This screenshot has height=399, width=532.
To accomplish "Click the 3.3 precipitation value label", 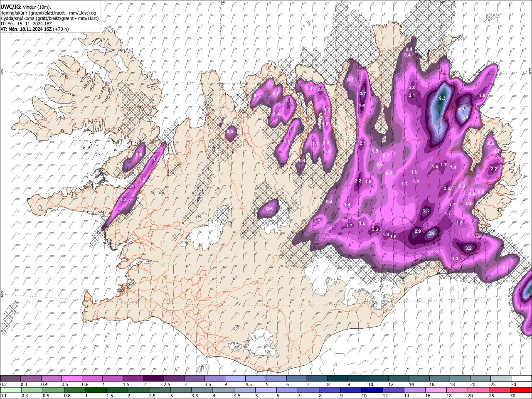I will coord(426,211).
